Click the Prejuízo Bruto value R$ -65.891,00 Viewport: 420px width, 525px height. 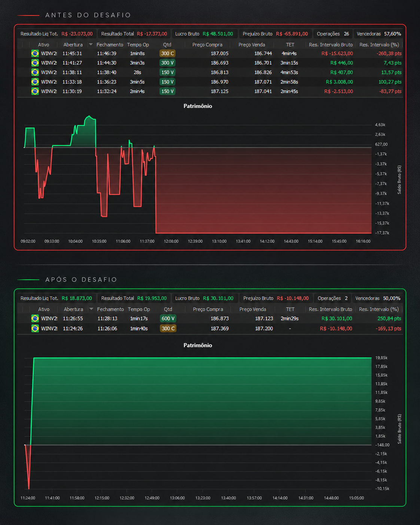click(x=292, y=34)
